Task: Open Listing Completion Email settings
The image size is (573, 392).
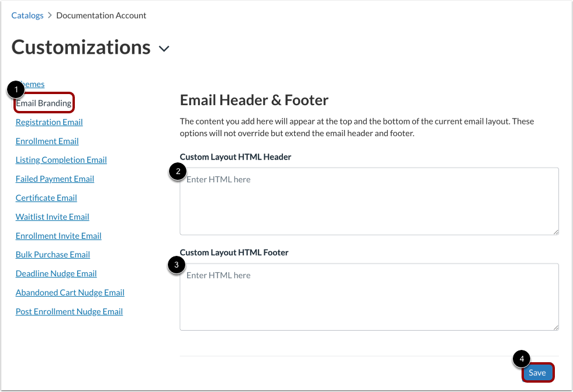Action: click(x=61, y=159)
